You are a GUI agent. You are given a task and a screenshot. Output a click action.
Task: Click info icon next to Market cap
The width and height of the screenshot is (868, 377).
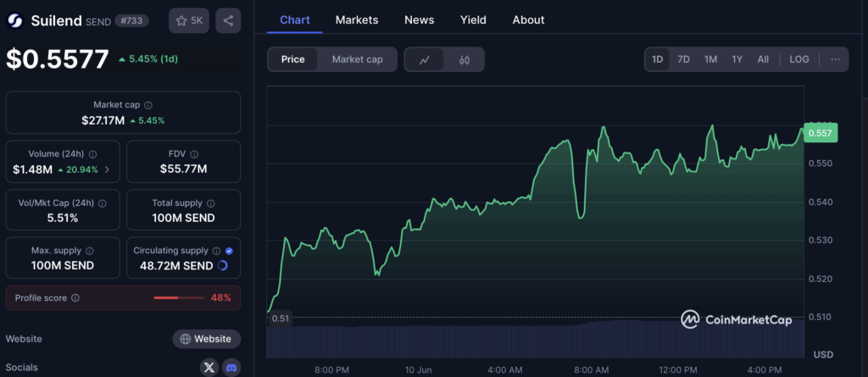pos(148,105)
